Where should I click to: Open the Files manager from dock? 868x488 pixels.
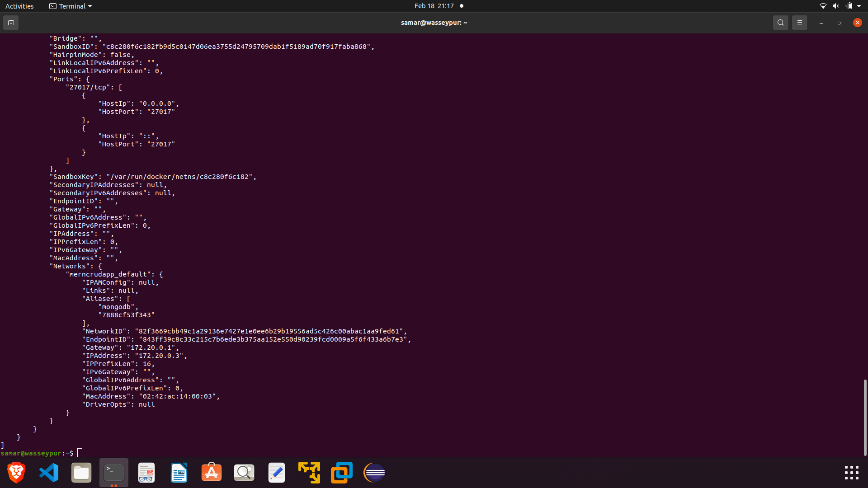81,473
